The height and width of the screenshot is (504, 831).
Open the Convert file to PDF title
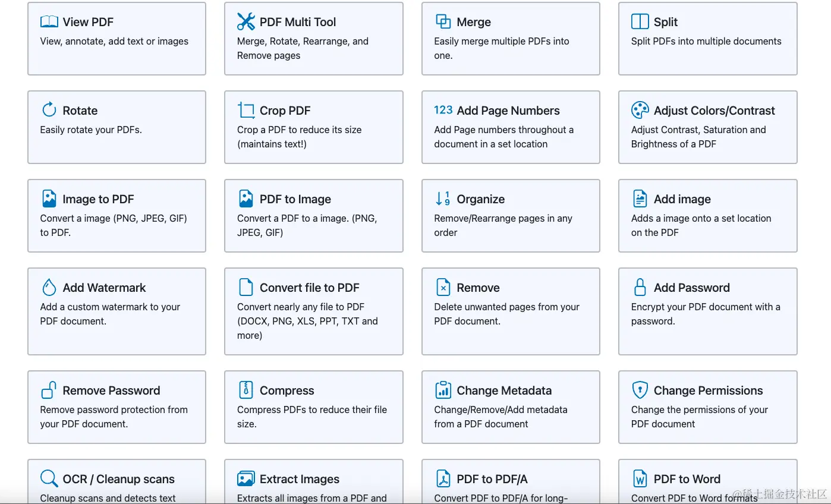[310, 288]
